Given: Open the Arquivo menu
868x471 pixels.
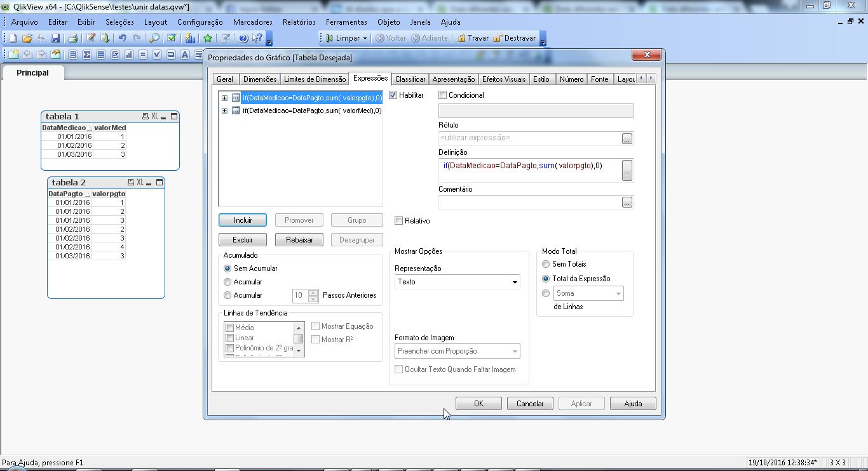Looking at the screenshot, I should pyautogui.click(x=24, y=22).
